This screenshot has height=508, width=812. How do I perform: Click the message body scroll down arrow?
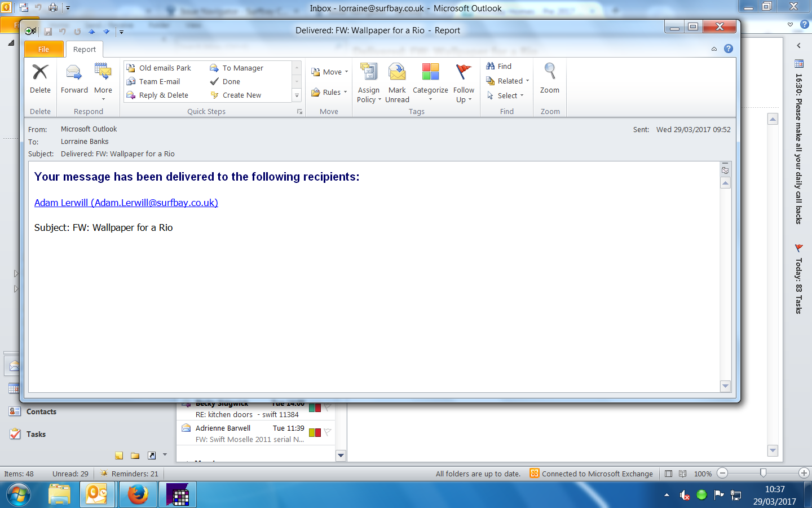point(725,386)
